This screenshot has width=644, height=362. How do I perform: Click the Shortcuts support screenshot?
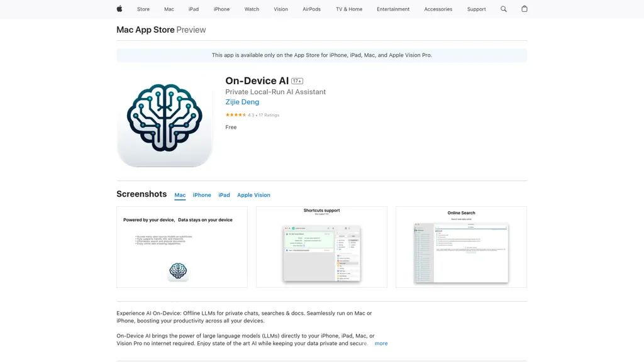[321, 246]
